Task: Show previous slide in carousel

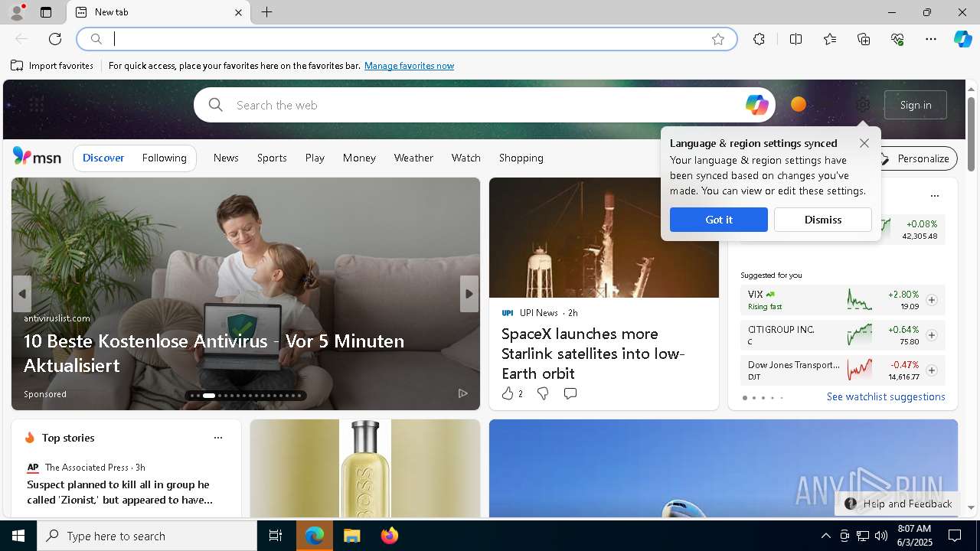Action: (22, 294)
